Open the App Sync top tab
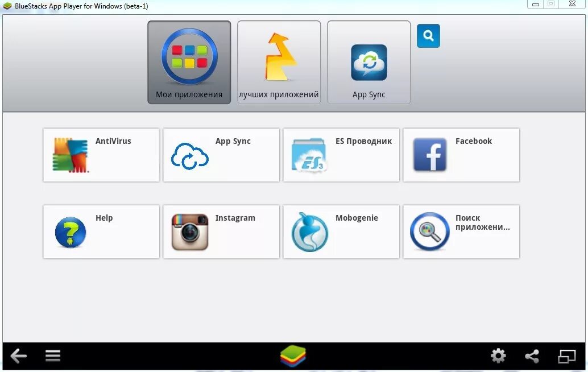 click(x=368, y=62)
